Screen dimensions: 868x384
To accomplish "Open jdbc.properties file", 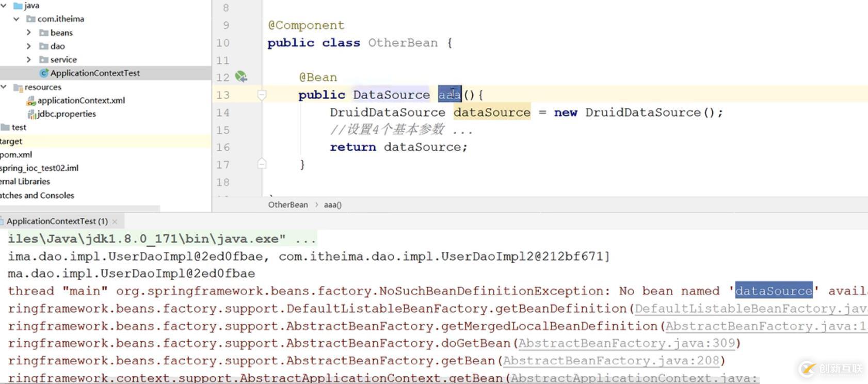I will tap(67, 114).
